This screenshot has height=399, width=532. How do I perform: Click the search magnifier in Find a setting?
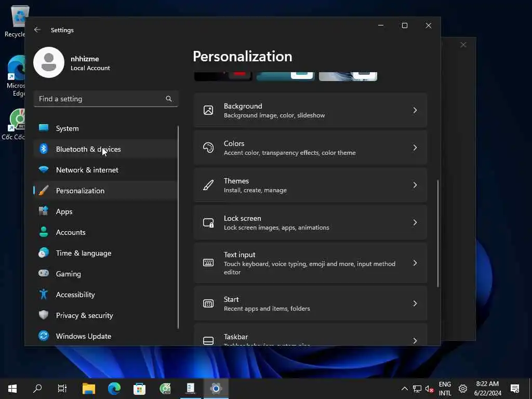click(x=169, y=99)
